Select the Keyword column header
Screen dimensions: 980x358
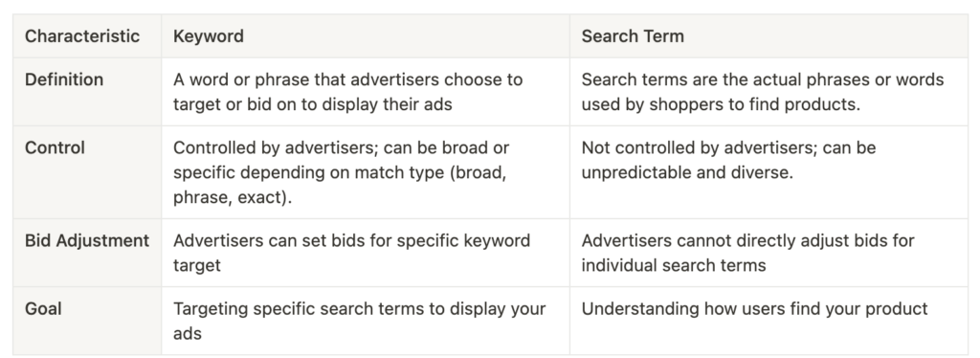[208, 36]
